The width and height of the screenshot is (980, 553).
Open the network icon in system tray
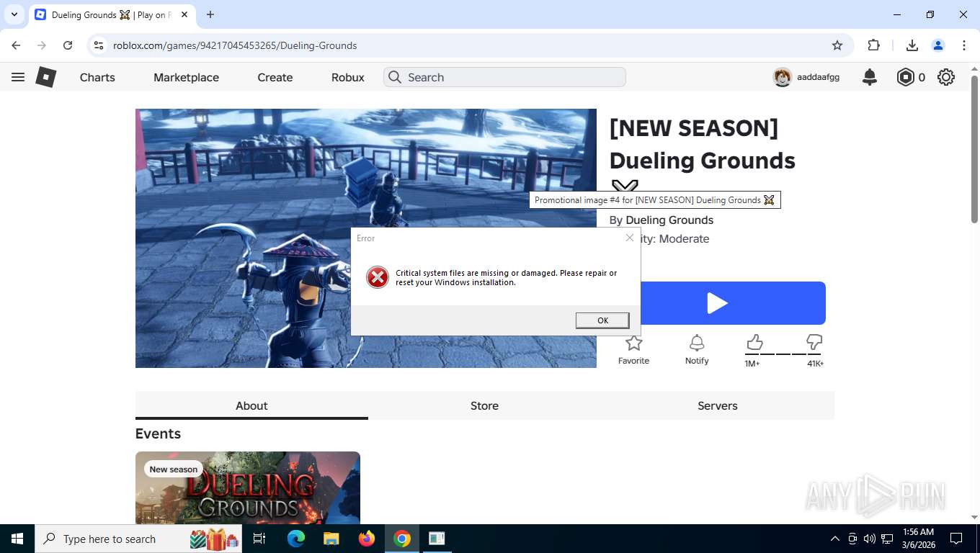pyautogui.click(x=887, y=539)
